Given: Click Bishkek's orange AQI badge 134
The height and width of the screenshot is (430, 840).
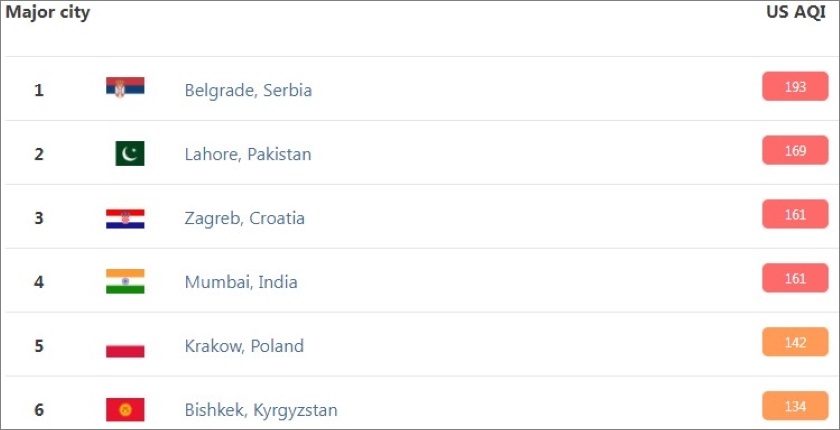Looking at the screenshot, I should pyautogui.click(x=795, y=405).
